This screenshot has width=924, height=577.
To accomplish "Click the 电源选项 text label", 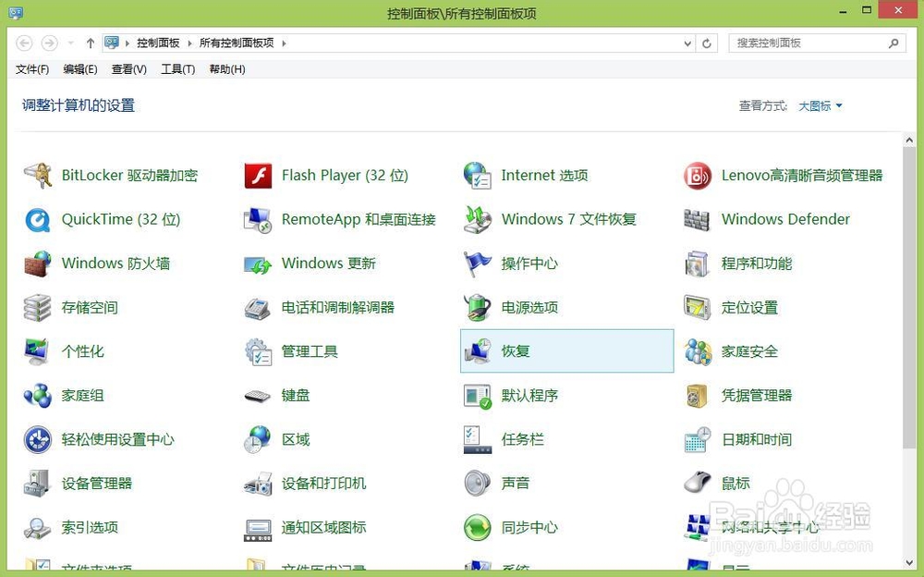I will click(x=529, y=307).
